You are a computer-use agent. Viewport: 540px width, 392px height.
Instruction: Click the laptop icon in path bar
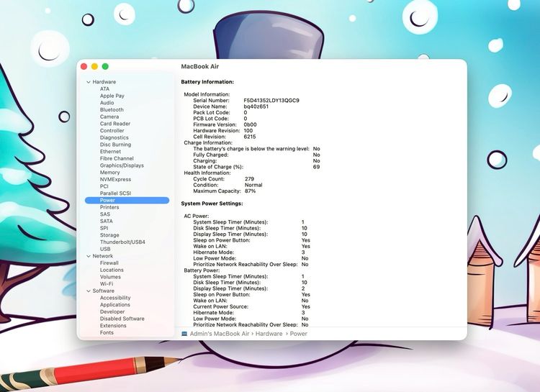tap(184, 334)
